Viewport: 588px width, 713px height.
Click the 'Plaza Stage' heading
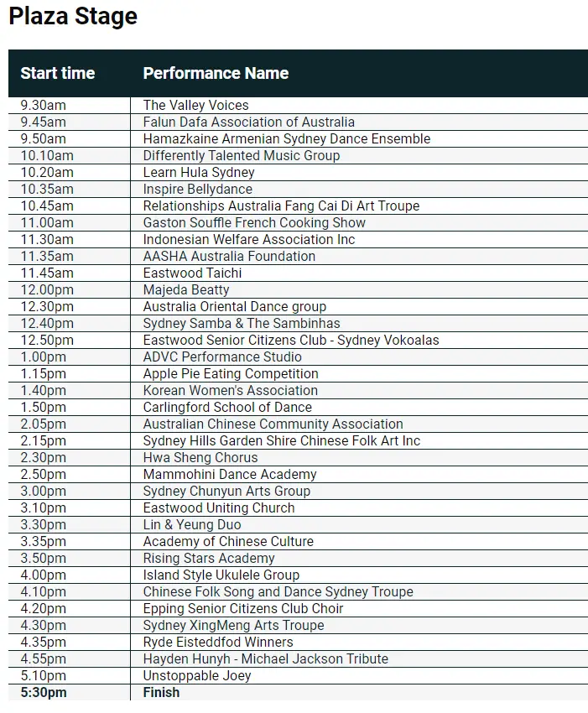[73, 17]
